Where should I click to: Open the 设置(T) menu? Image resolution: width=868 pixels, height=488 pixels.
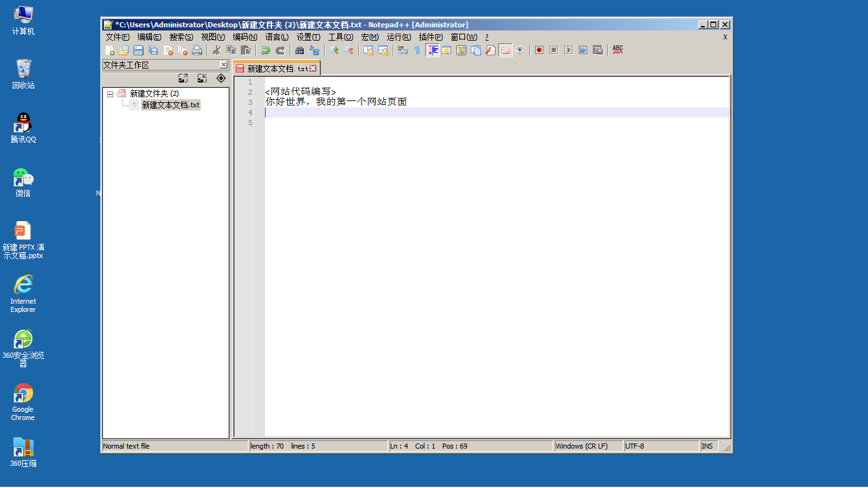pos(308,37)
